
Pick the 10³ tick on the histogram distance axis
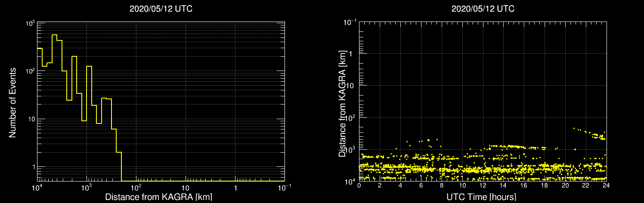point(87,188)
